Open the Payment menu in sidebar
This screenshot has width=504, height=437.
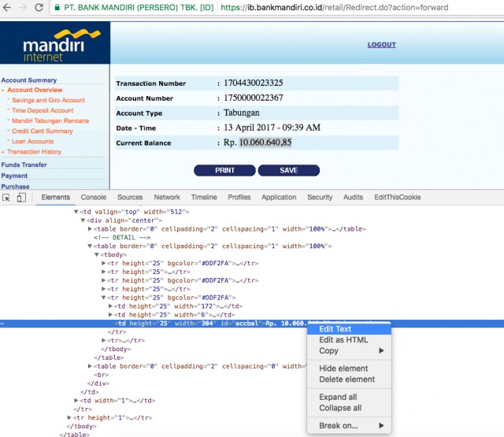[14, 176]
